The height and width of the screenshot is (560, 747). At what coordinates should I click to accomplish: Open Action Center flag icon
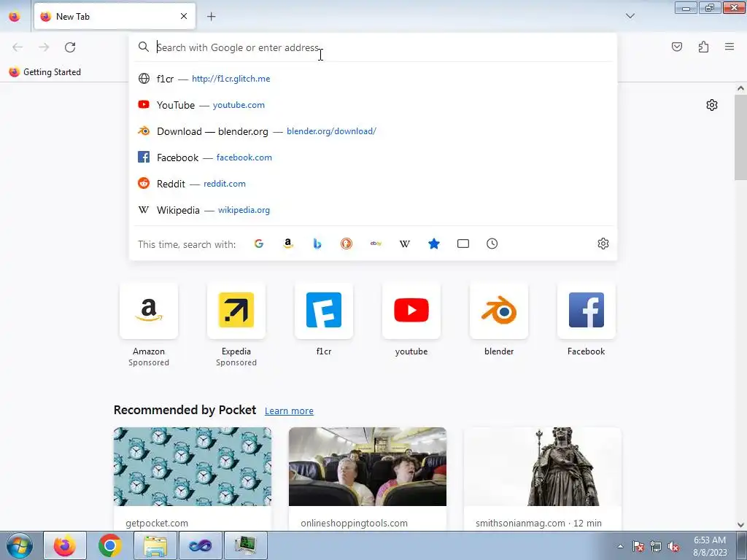click(x=638, y=547)
